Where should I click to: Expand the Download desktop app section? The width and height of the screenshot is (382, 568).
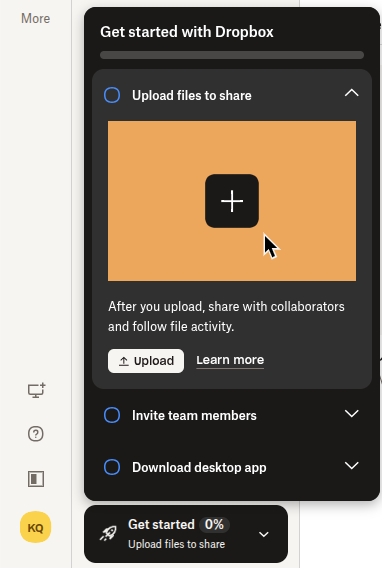[x=352, y=465]
